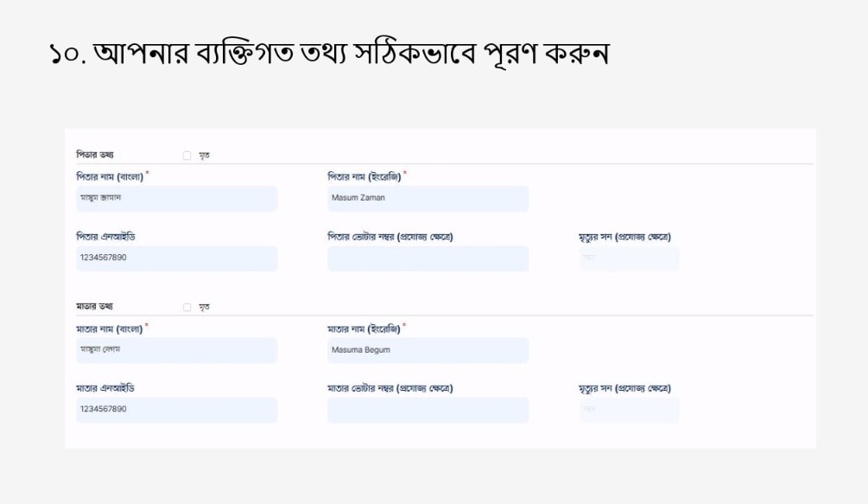Focus the field containing Masuma Begum
Image resolution: width=868 pixels, height=504 pixels.
click(428, 350)
